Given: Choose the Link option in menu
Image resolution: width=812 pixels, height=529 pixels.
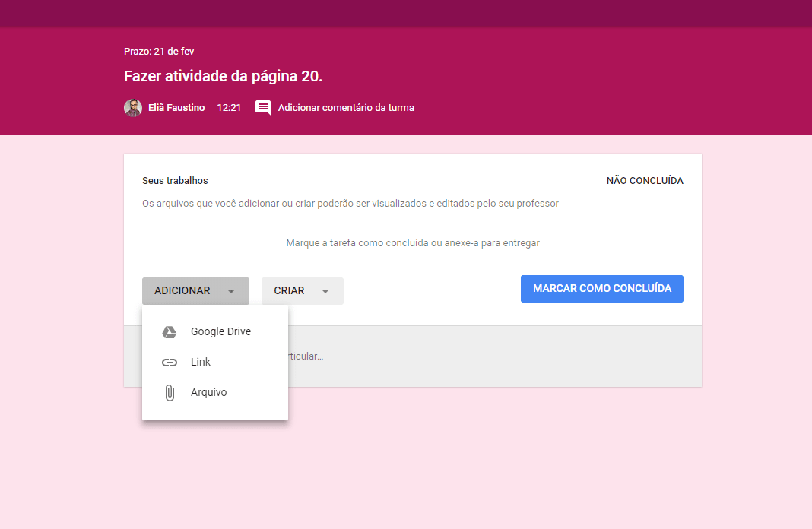Looking at the screenshot, I should 201,363.
